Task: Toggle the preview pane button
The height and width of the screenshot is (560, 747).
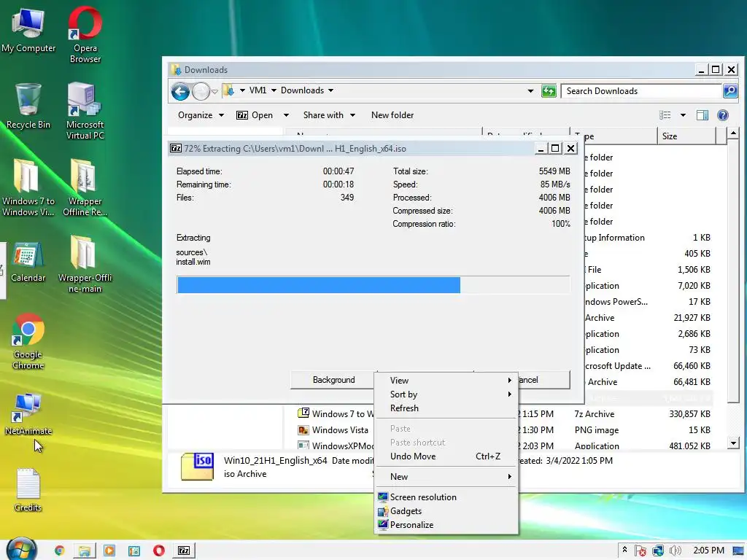Action: coord(703,114)
